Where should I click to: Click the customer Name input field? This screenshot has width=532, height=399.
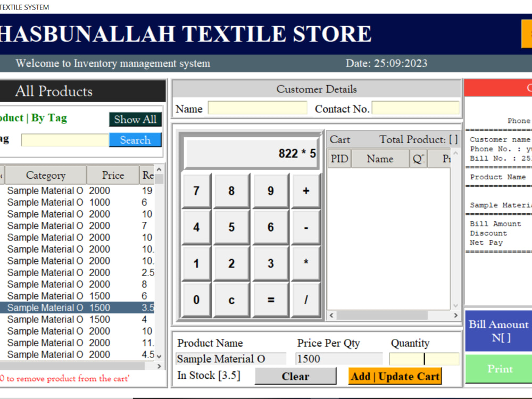(x=257, y=108)
